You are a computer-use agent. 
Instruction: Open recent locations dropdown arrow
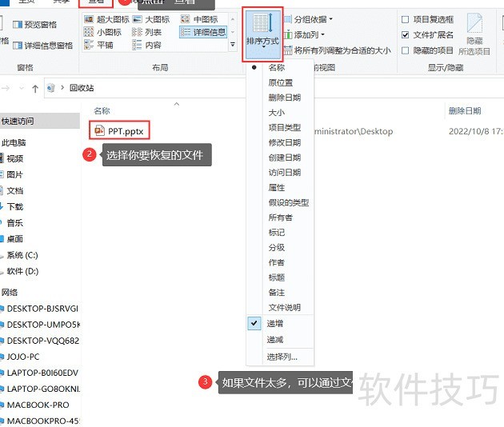(x=22, y=88)
